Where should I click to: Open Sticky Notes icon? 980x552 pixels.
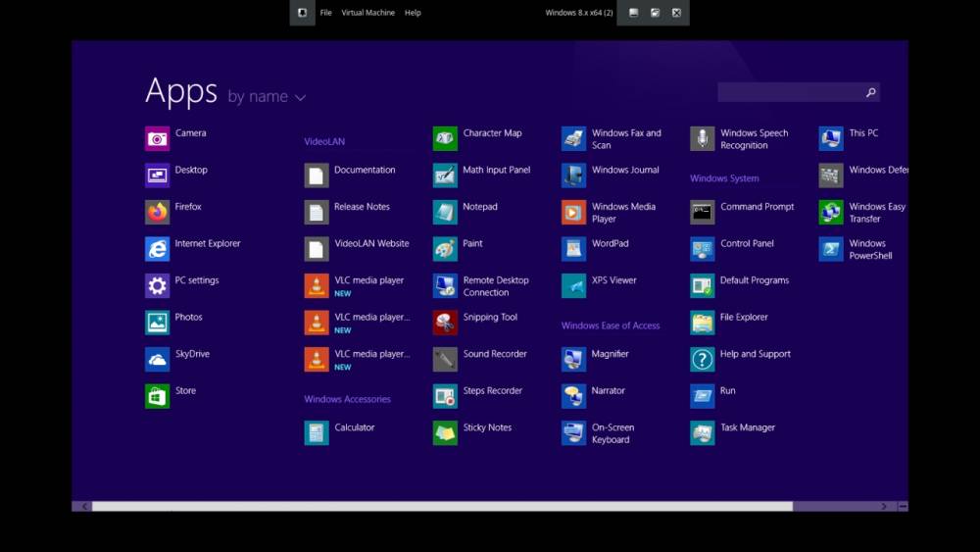(445, 433)
